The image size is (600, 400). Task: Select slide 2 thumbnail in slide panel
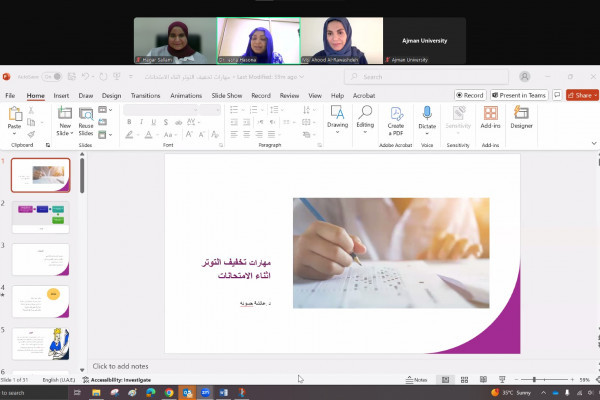(x=40, y=217)
